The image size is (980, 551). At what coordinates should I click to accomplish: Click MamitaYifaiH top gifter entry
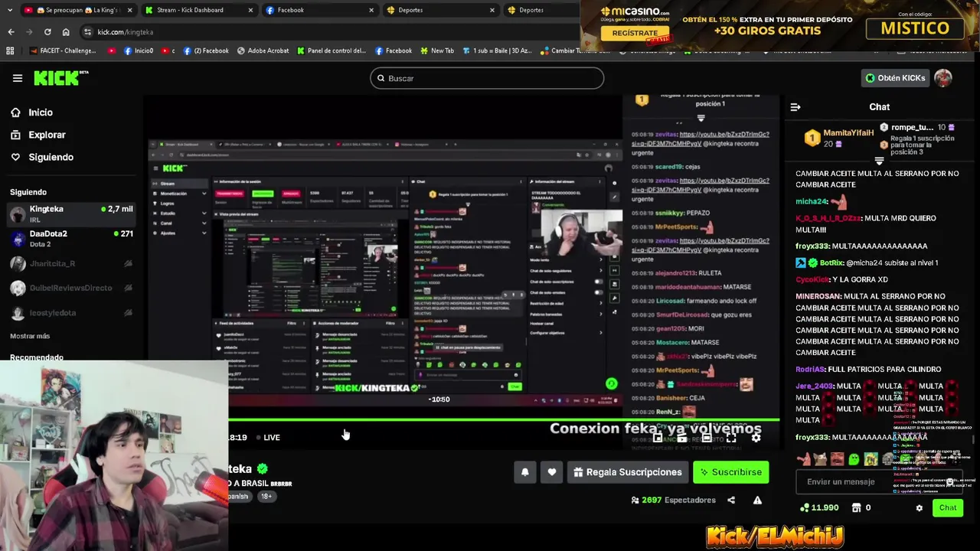pos(838,138)
